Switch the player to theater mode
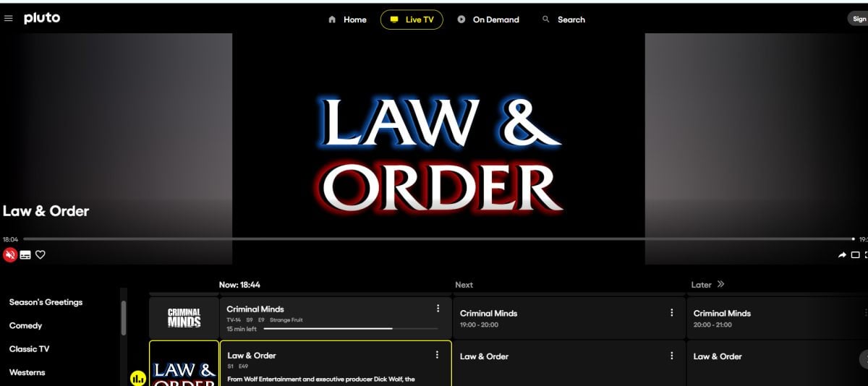This screenshot has width=868, height=386. coord(855,255)
